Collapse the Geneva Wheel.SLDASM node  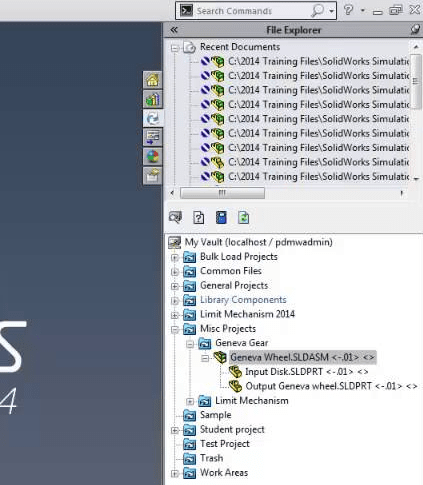205,358
